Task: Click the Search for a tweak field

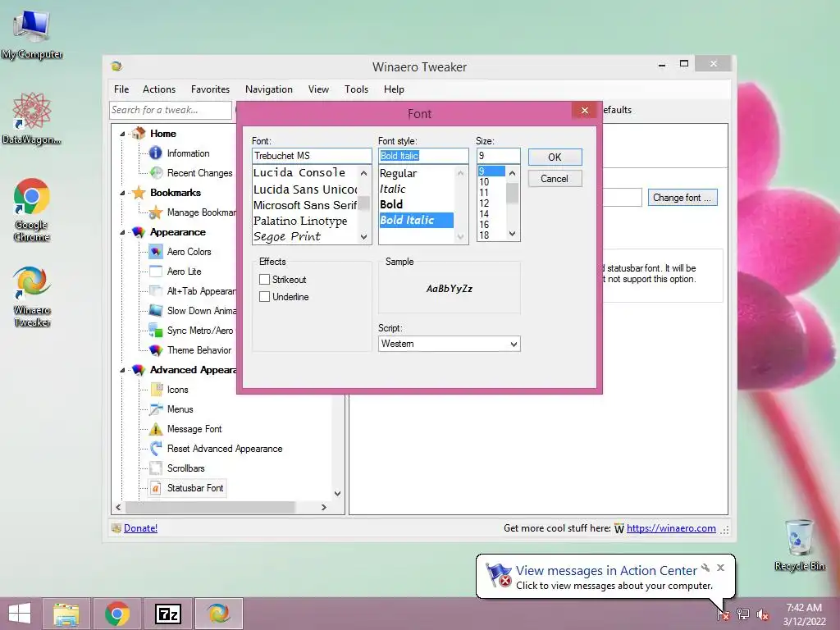Action: tap(171, 110)
